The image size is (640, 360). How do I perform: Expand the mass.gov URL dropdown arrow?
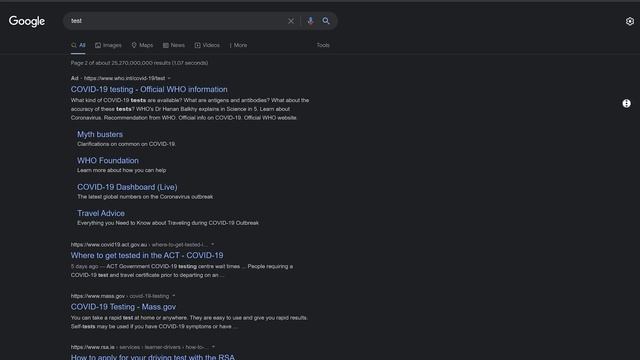pyautogui.click(x=173, y=296)
